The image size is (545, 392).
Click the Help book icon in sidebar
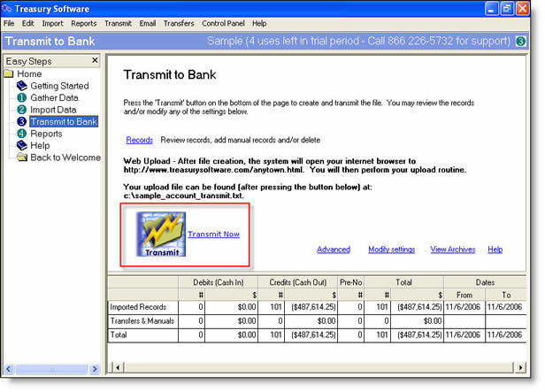(x=22, y=145)
